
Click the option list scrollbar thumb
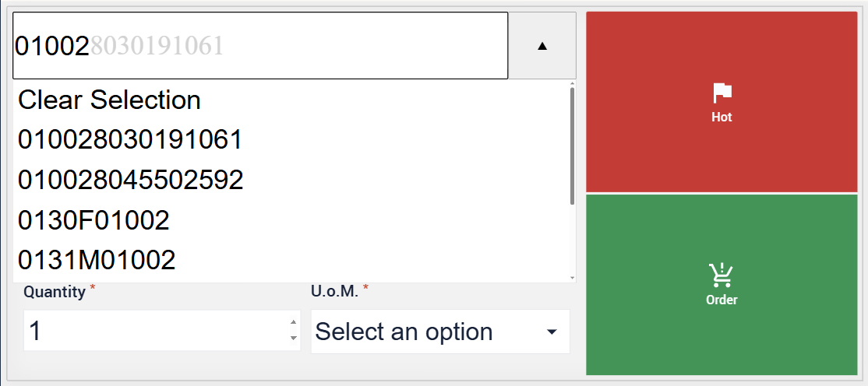tap(573, 146)
